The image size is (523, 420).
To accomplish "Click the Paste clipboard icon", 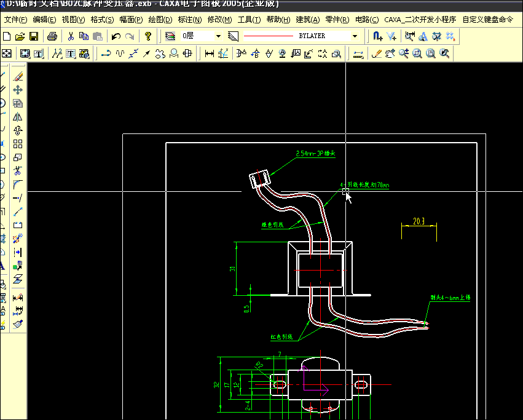I will tap(97, 36).
